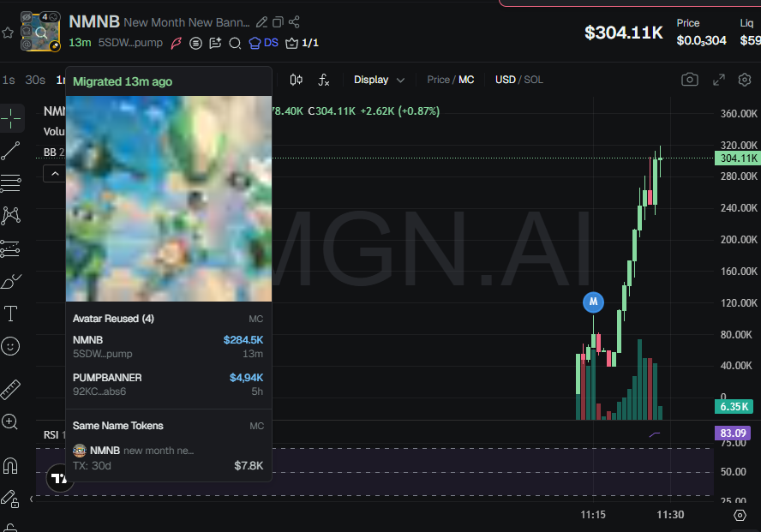Image resolution: width=761 pixels, height=532 pixels.
Task: Select the 30s timeframe
Action: [x=35, y=80]
